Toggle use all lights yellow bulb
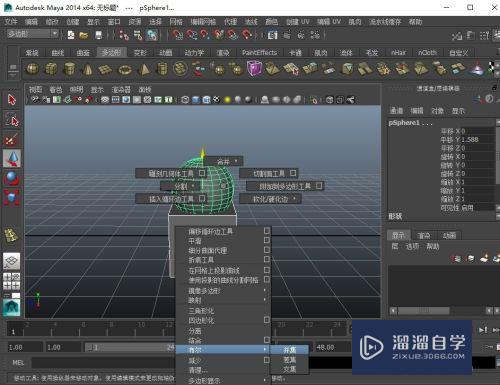Screen dimensions: 500x385 228,100
